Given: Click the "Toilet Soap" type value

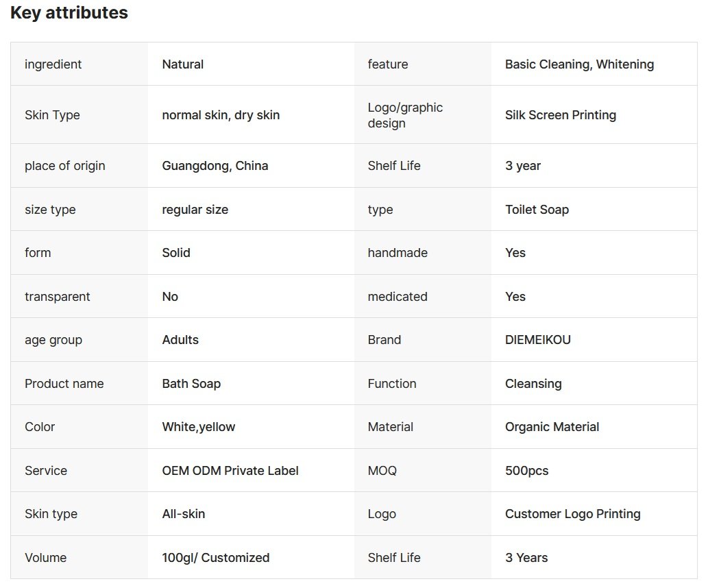Looking at the screenshot, I should 537,210.
